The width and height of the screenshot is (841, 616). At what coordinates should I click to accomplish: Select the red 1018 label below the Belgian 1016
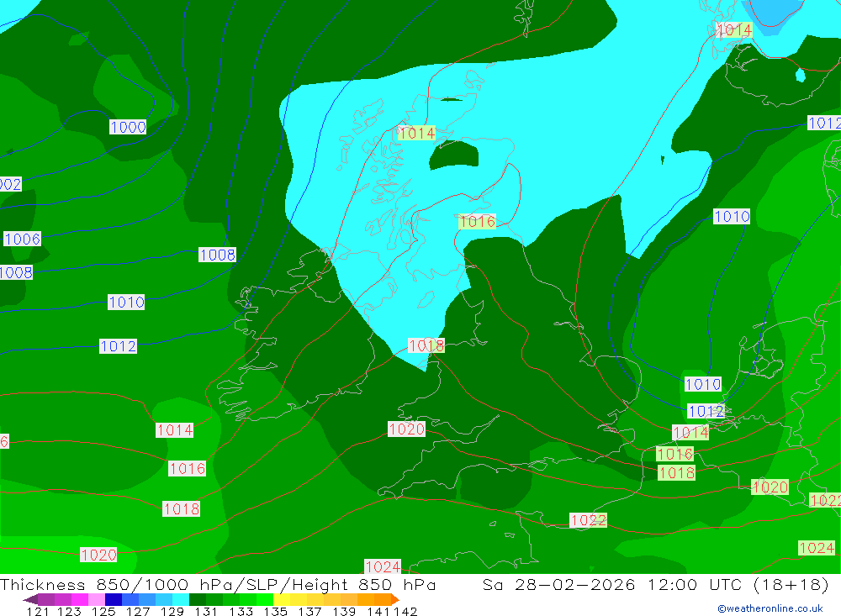(x=677, y=472)
